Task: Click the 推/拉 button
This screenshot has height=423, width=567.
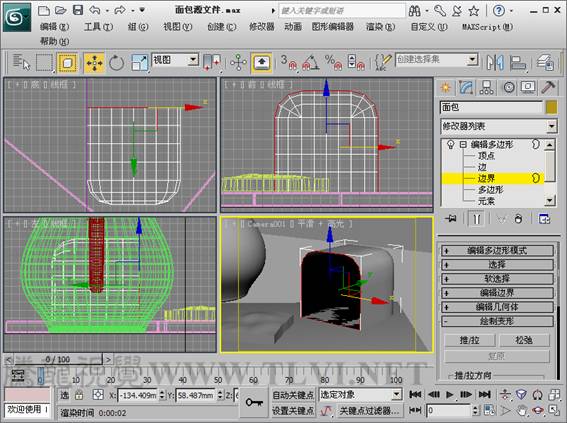Action: click(469, 340)
